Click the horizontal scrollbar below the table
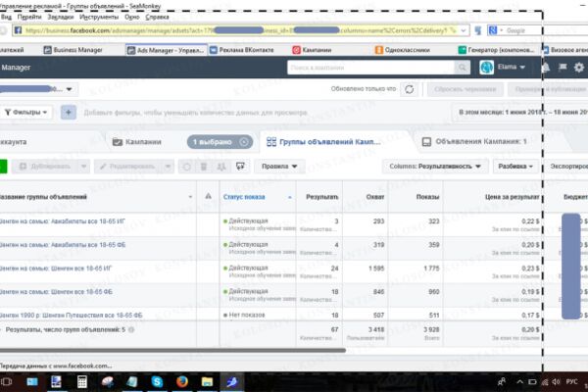Viewport: 588px width, 392px height. point(172,351)
